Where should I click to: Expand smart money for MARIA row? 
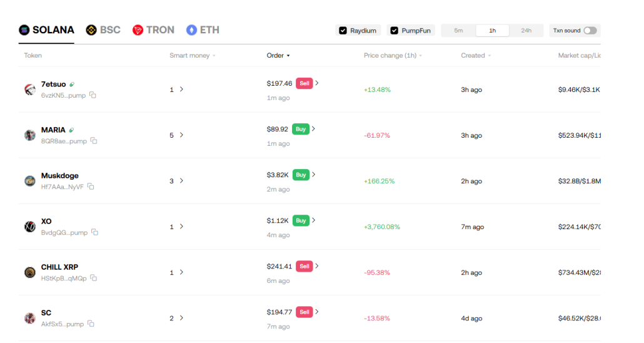point(181,135)
